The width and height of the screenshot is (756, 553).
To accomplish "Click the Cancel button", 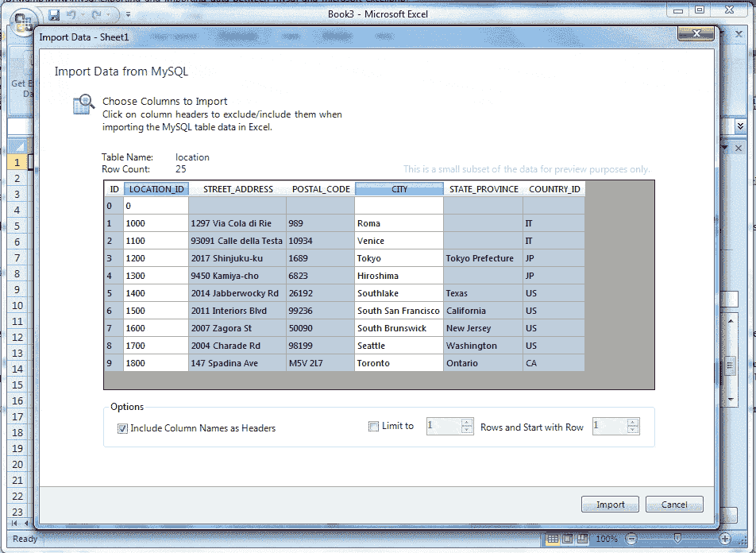I will [x=673, y=504].
